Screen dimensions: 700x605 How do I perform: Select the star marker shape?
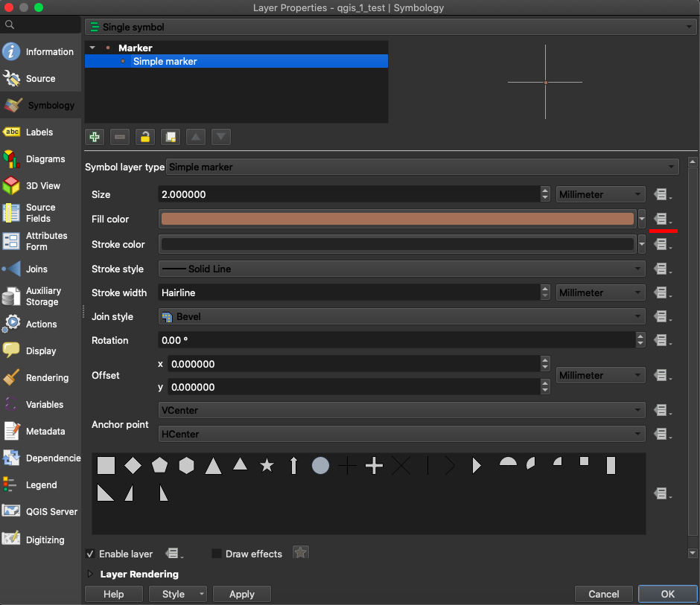(267, 466)
